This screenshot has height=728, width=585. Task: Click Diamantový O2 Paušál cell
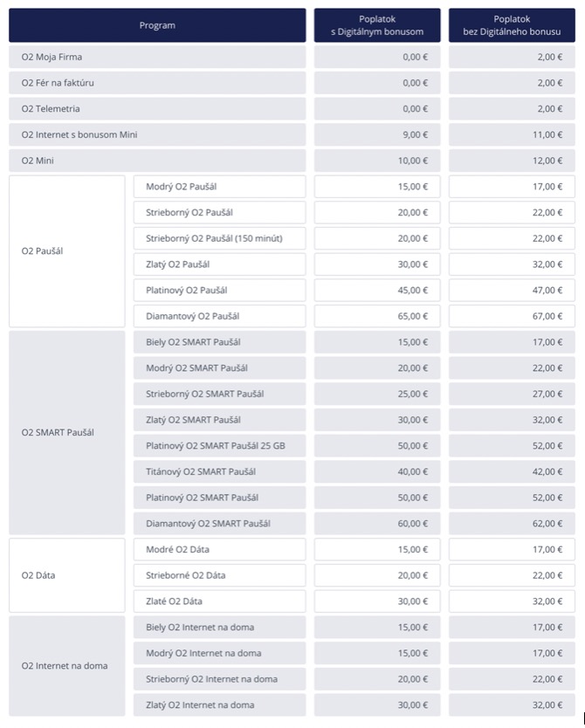pos(220,316)
